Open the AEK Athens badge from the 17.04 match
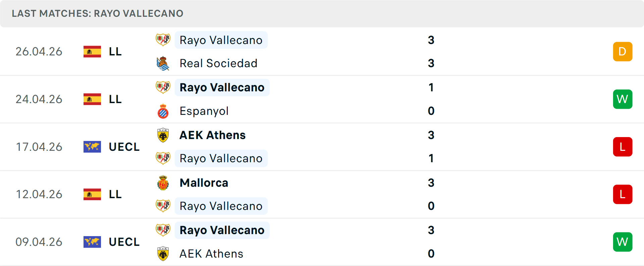This screenshot has height=266, width=644. (163, 135)
